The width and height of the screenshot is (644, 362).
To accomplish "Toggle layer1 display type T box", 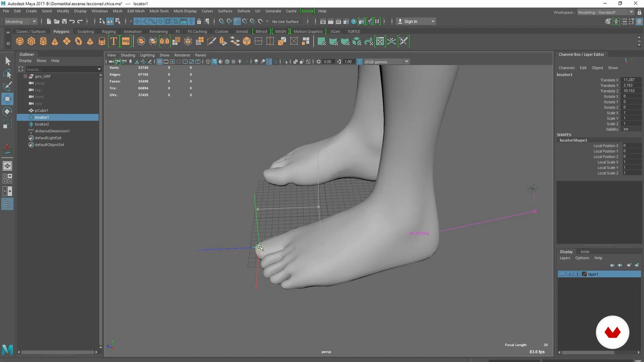I will 577,274.
